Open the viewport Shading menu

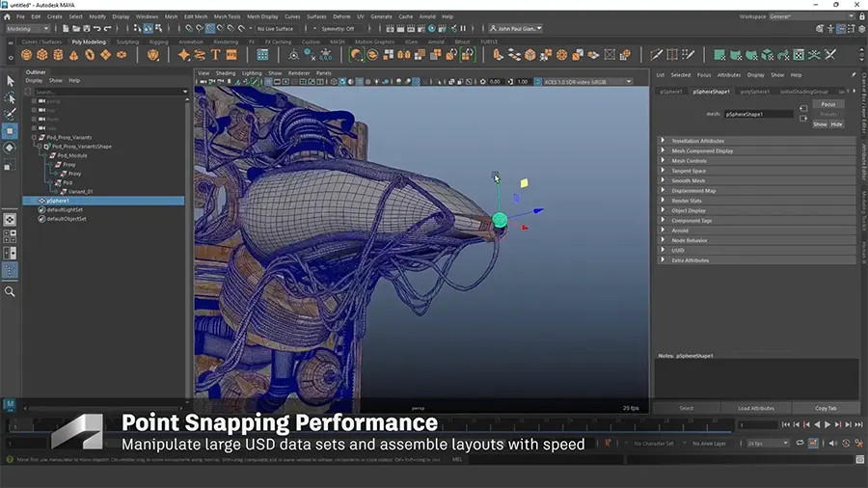click(226, 73)
